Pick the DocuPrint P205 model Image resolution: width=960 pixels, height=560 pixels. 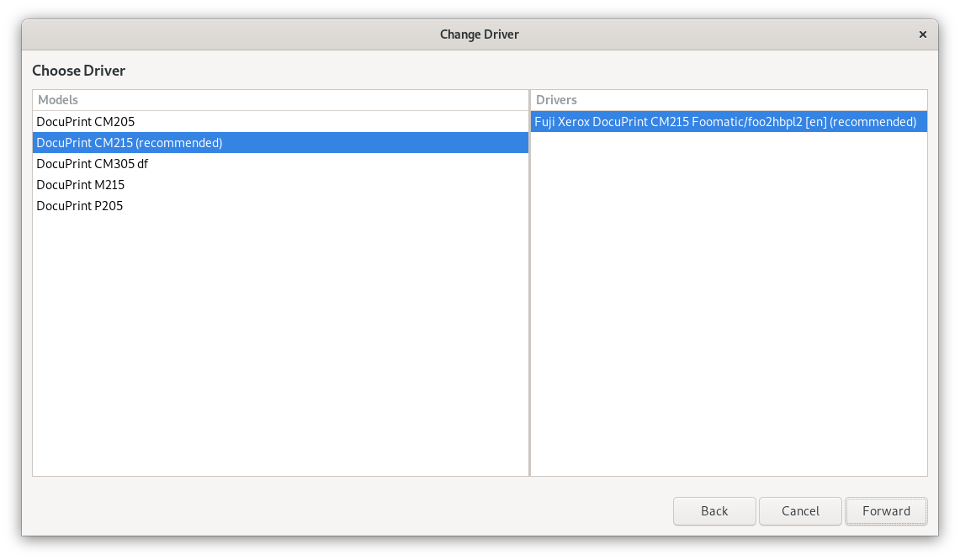[77, 205]
